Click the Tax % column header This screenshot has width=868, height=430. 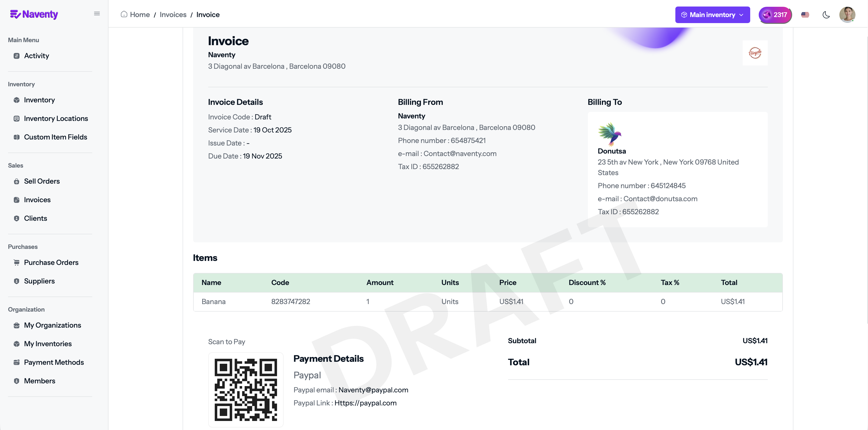[670, 282]
